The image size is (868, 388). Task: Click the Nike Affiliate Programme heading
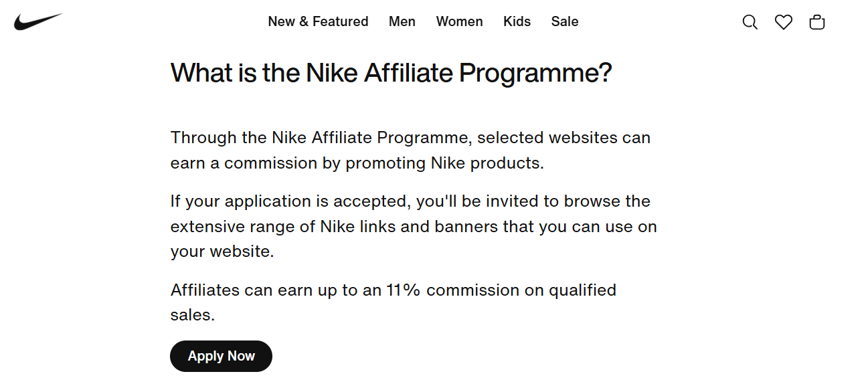tap(392, 73)
